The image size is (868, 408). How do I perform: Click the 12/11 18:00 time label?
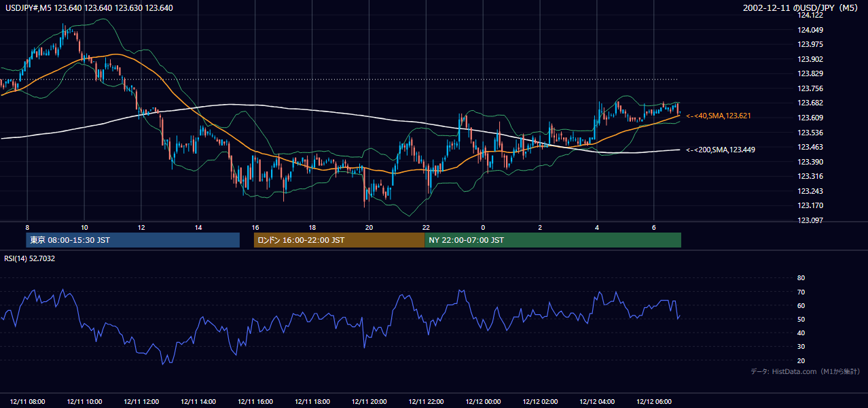tap(312, 402)
